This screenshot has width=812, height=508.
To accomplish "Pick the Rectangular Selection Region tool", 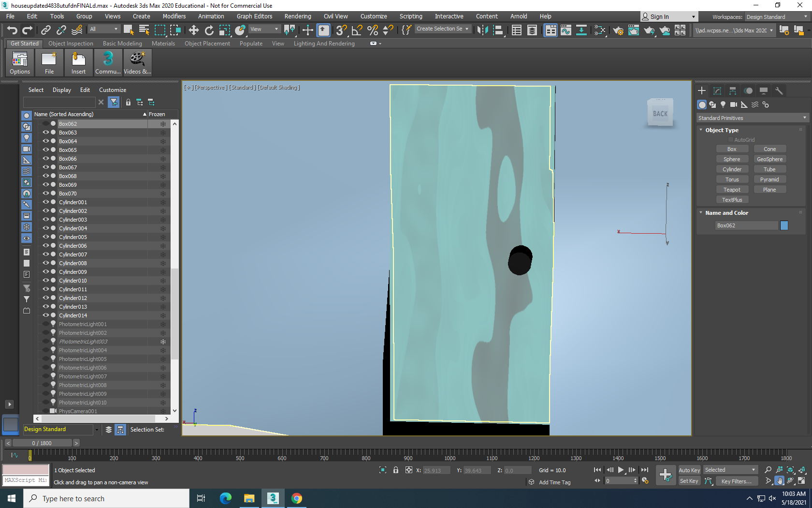I will point(159,30).
